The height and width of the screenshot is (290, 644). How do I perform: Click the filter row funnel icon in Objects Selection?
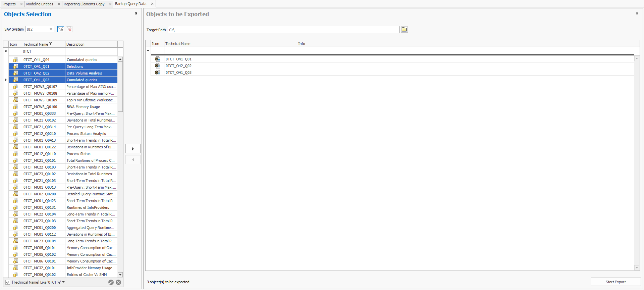(6, 51)
